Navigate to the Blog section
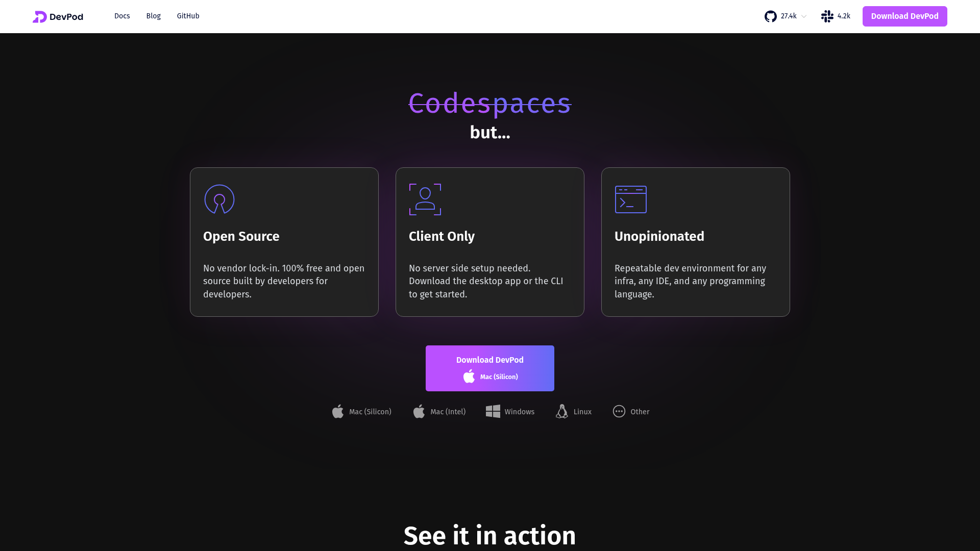The height and width of the screenshot is (551, 980). pyautogui.click(x=153, y=16)
